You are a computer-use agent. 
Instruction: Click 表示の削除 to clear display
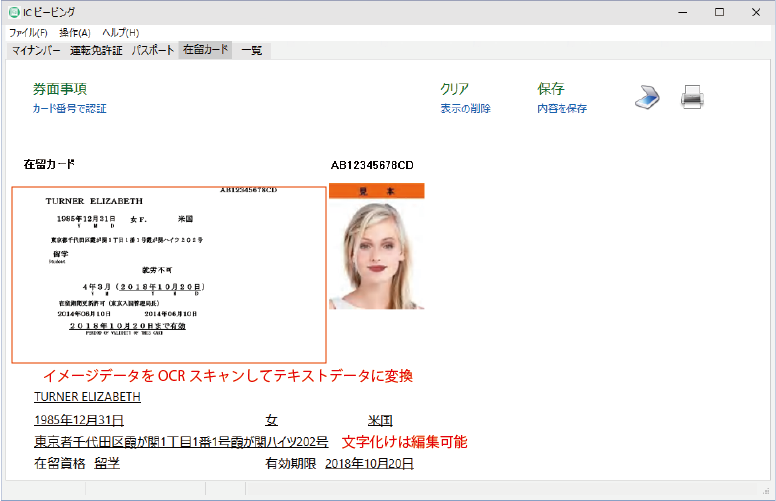(x=465, y=109)
